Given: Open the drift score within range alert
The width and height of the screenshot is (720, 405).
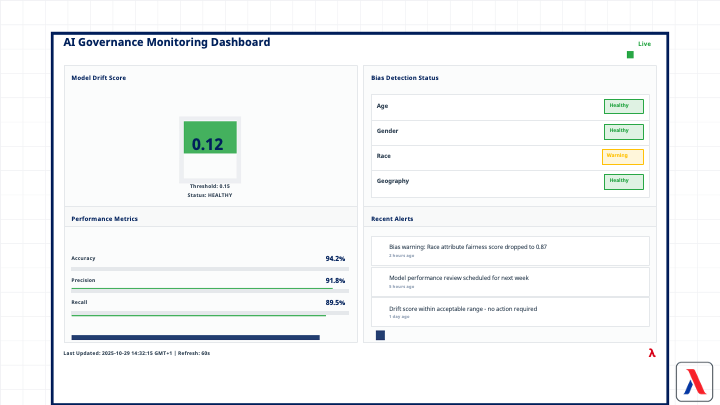Looking at the screenshot, I should pyautogui.click(x=510, y=312).
